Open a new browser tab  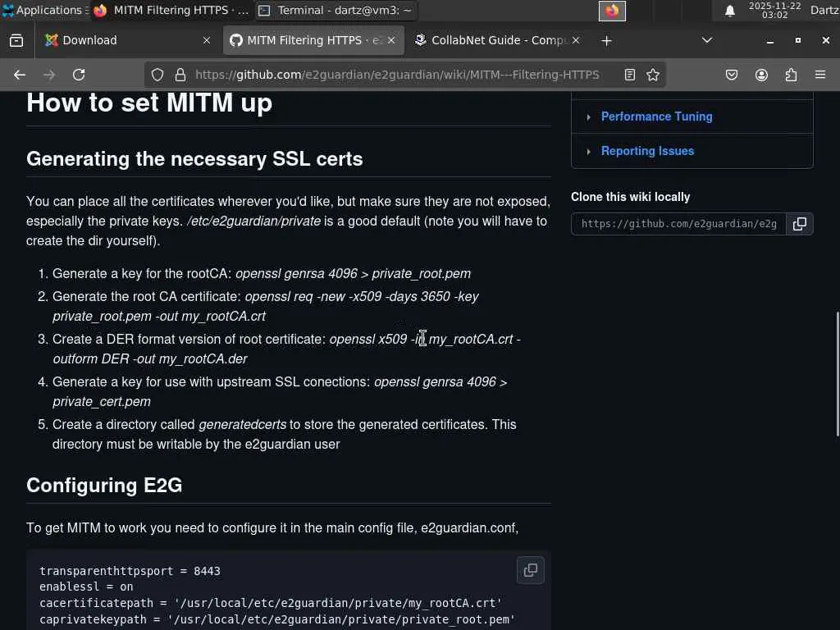[606, 40]
